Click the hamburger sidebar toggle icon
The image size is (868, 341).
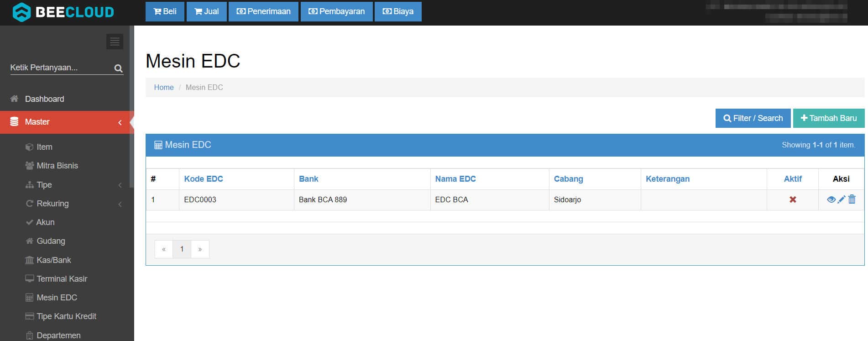pos(115,42)
